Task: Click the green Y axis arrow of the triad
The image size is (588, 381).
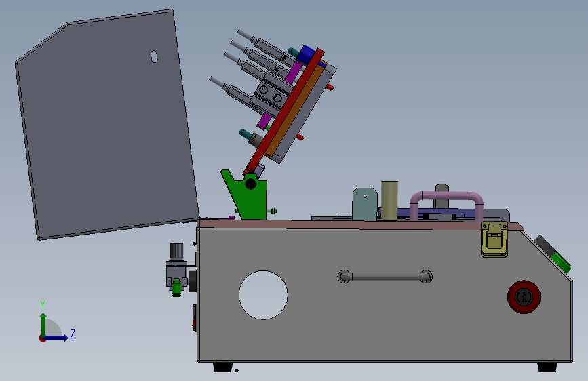Action: pyautogui.click(x=43, y=325)
